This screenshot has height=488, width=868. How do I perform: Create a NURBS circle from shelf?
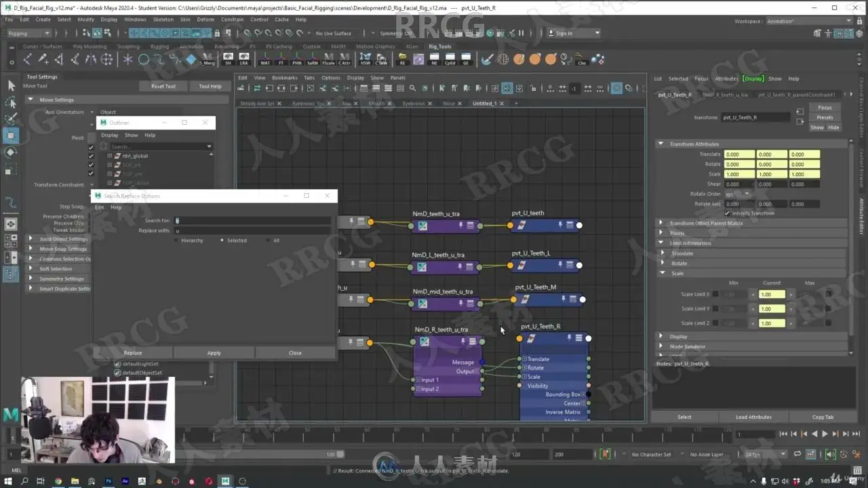pyautogui.click(x=144, y=60)
